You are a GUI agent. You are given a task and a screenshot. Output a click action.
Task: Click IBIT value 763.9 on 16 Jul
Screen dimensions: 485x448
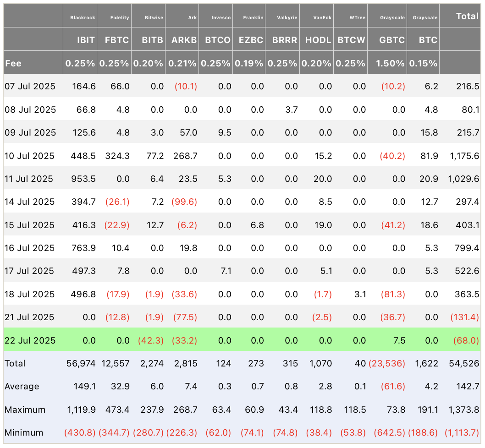coord(83,248)
